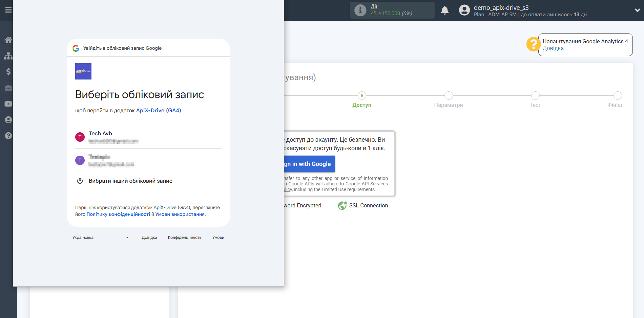Open the hamburger menu in the sidebar
644x318 pixels.
pos(8,10)
